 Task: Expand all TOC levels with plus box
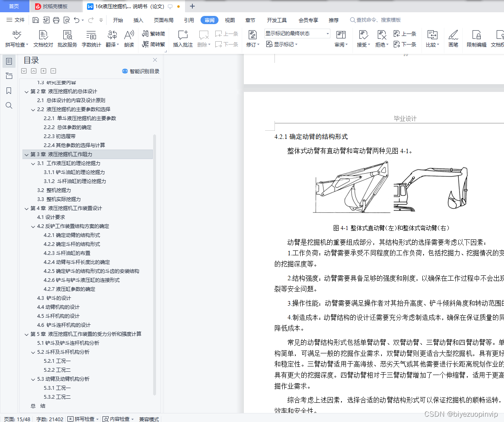43,71
